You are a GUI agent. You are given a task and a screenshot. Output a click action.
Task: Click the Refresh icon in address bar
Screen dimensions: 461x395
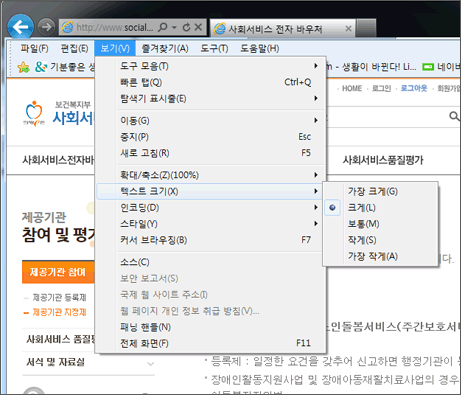point(187,27)
